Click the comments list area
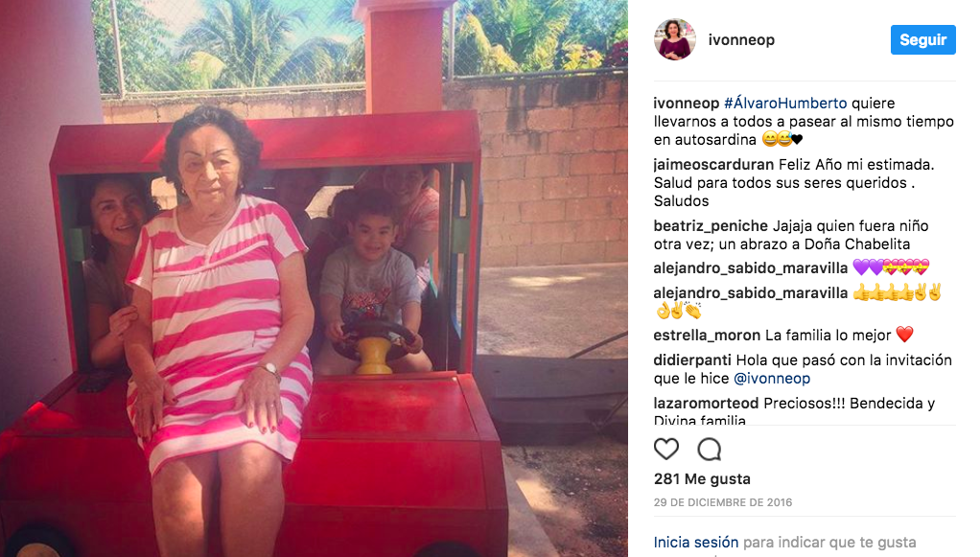The height and width of the screenshot is (557, 980). (x=805, y=253)
